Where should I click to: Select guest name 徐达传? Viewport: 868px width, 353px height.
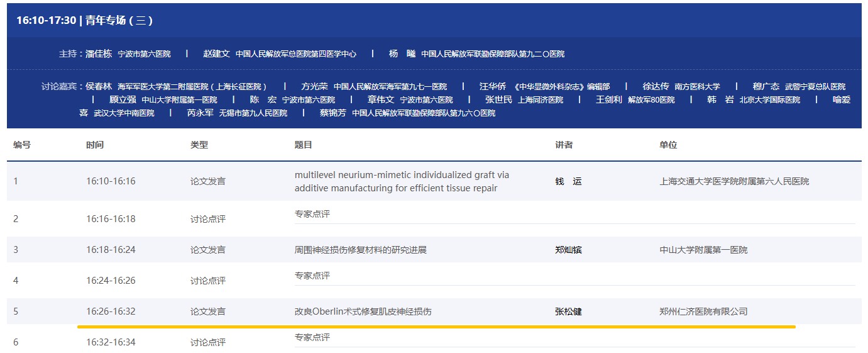click(x=656, y=86)
